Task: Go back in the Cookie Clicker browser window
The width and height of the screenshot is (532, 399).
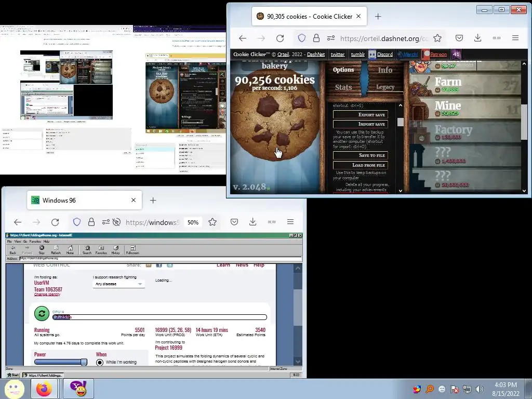Action: [x=243, y=38]
